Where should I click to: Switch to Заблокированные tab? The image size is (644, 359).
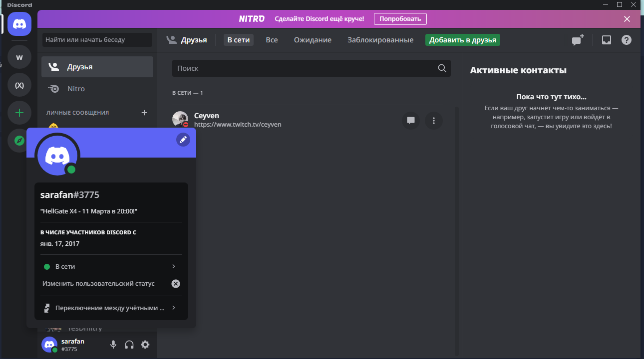(380, 40)
